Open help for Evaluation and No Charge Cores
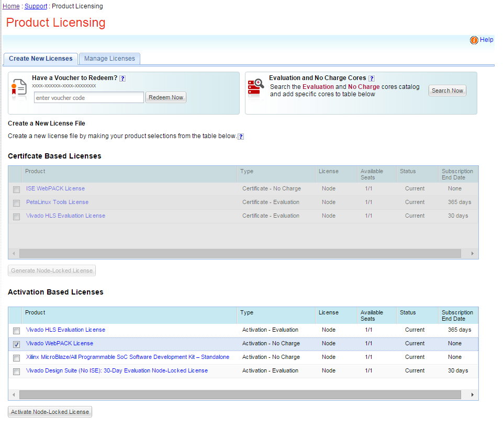This screenshot has height=429, width=504. point(372,78)
